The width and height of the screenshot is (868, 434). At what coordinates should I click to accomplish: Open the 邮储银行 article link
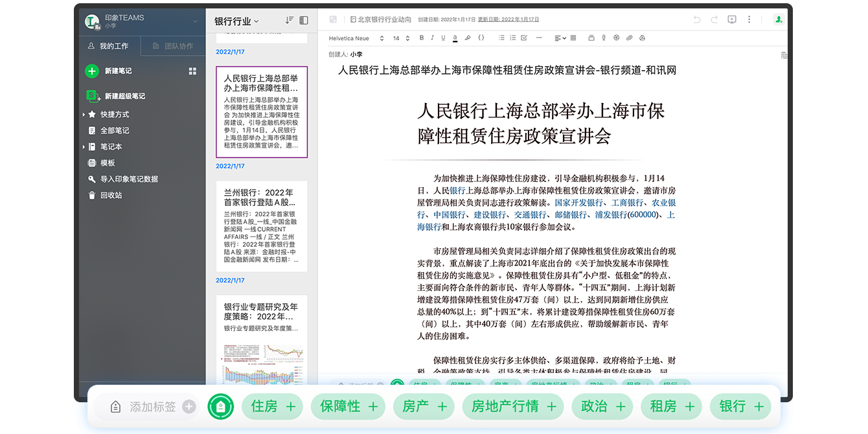click(571, 215)
